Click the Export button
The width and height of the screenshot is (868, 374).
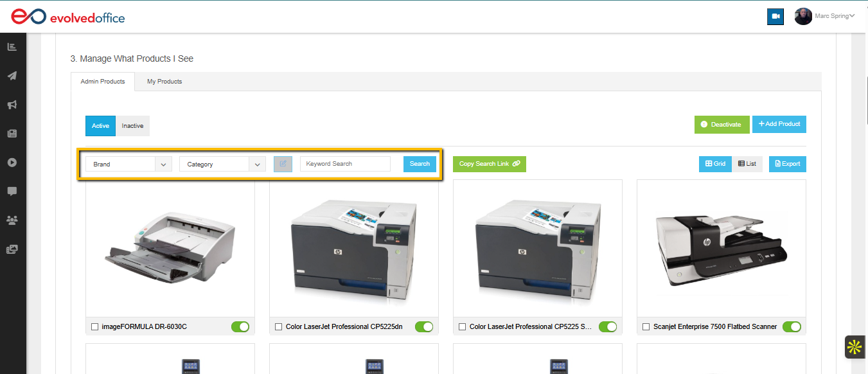(788, 164)
